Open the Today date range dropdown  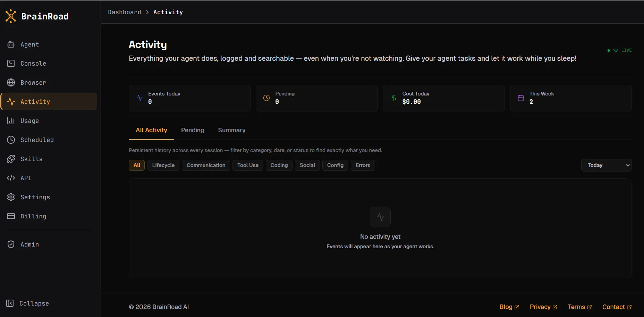tap(607, 165)
